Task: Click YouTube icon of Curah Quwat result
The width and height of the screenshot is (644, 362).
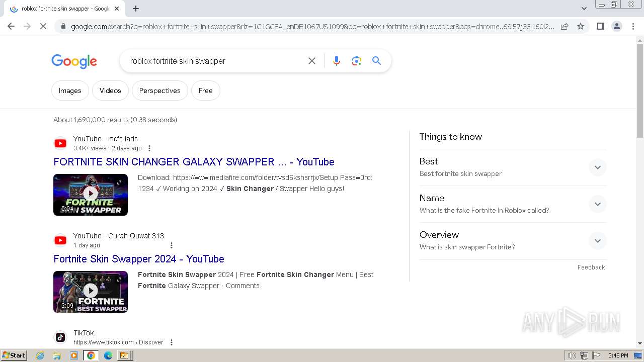Action: click(x=60, y=240)
